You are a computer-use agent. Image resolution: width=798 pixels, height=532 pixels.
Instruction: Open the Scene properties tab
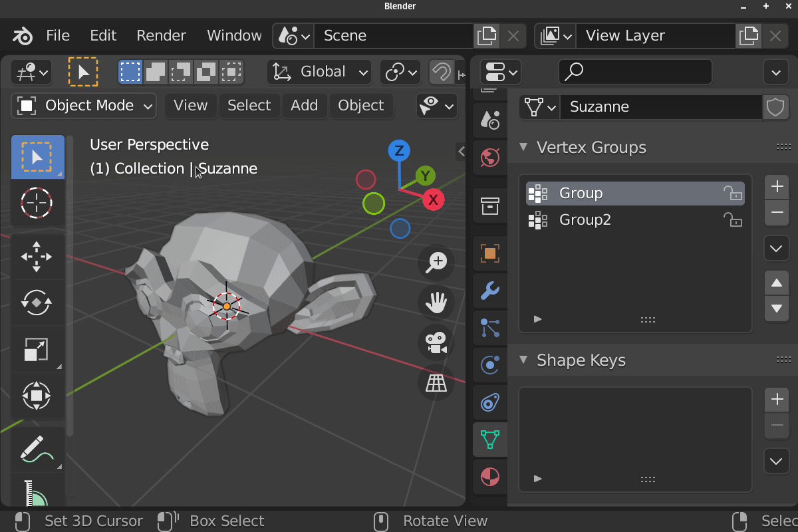point(490,120)
